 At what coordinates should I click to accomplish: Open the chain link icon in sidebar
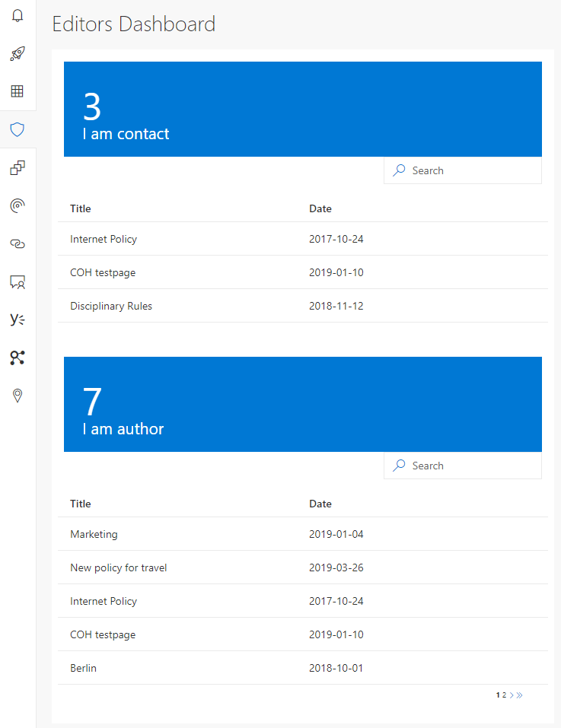click(18, 243)
